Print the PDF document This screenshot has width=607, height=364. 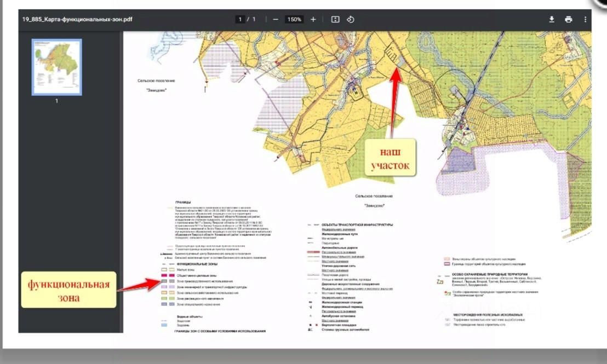(568, 19)
